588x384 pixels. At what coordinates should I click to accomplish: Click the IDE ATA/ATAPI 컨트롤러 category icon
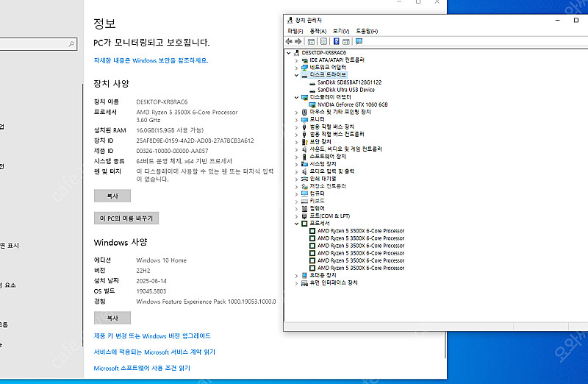pyautogui.click(x=304, y=60)
